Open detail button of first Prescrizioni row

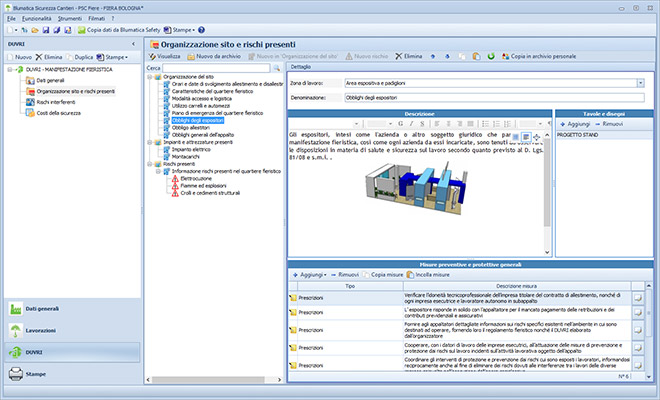click(x=637, y=298)
